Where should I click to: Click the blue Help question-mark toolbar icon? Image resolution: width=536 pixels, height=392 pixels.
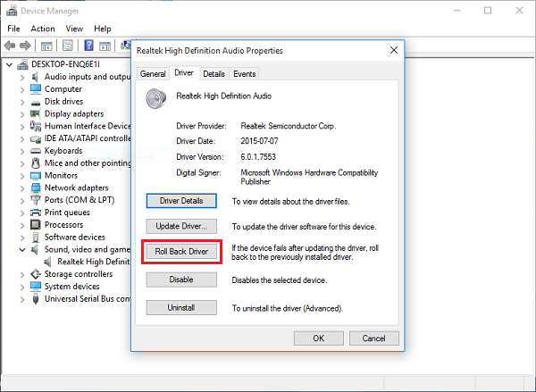[88, 46]
